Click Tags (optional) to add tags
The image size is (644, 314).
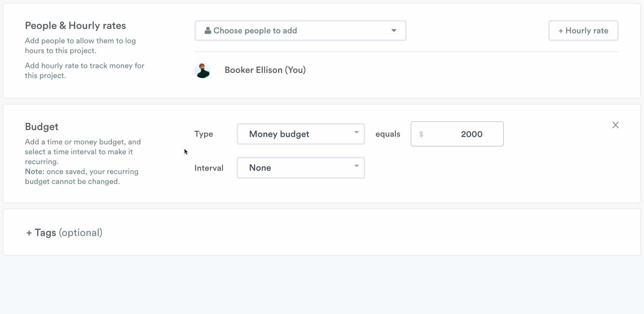pyautogui.click(x=64, y=232)
